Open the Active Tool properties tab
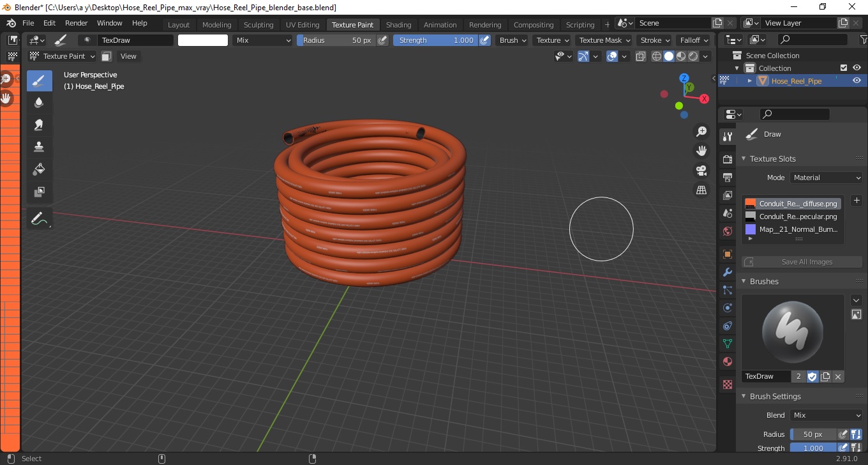The width and height of the screenshot is (868, 465). pyautogui.click(x=727, y=137)
